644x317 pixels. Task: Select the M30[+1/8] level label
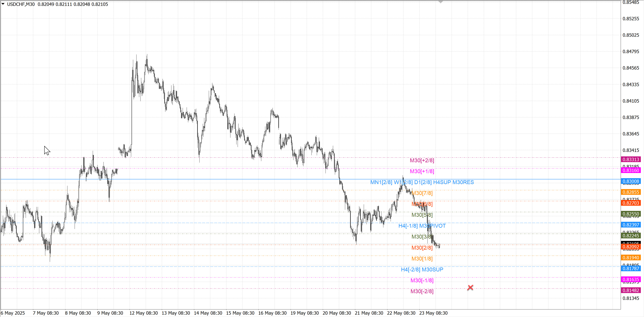[x=422, y=171]
